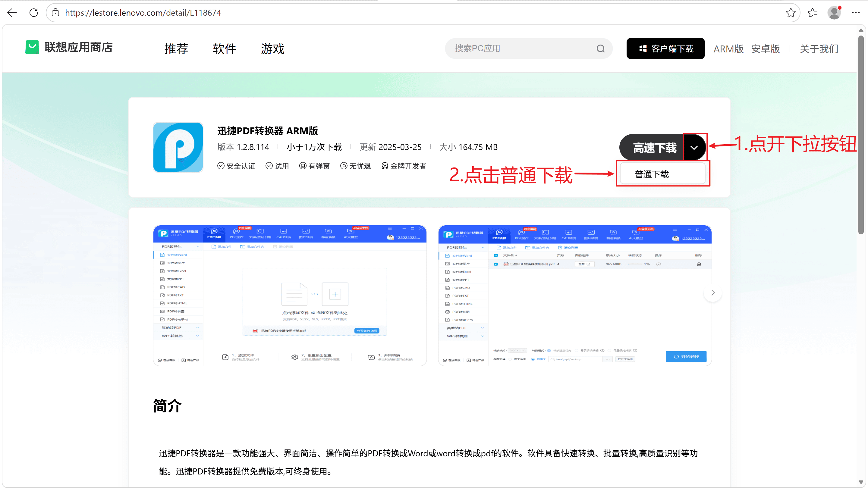This screenshot has width=868, height=488.
Task: Click the 金牌开发者 badge
Action: tap(404, 166)
